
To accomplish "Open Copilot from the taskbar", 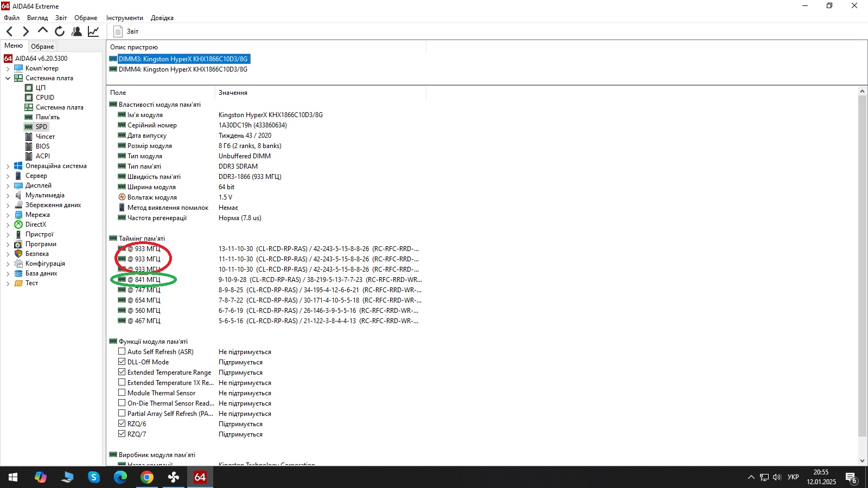I will [40, 477].
